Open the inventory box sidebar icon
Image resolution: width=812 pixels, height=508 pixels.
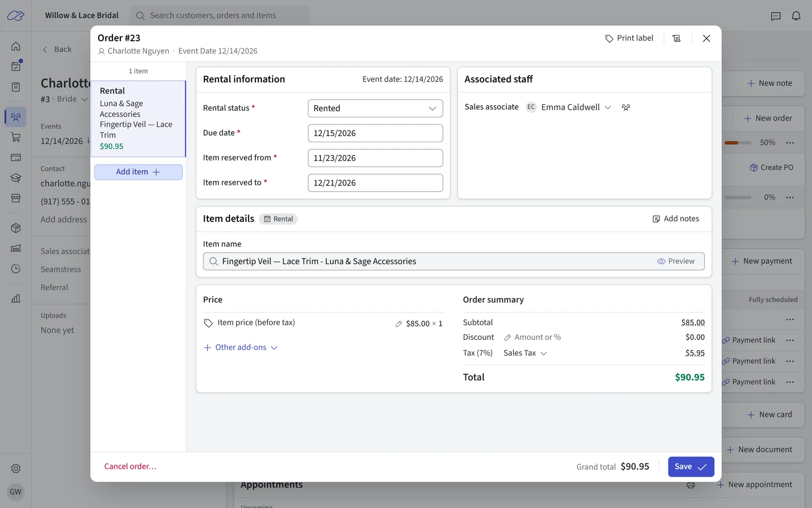point(16,228)
